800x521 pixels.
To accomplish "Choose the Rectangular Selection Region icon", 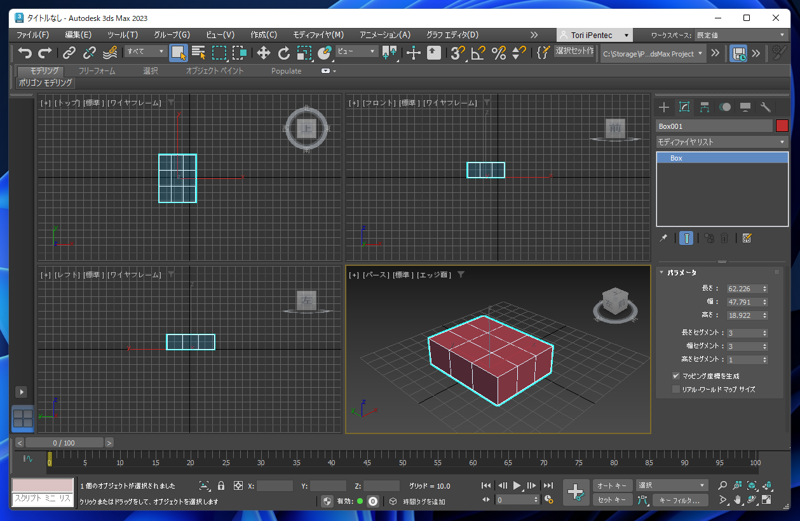I will click(x=219, y=53).
